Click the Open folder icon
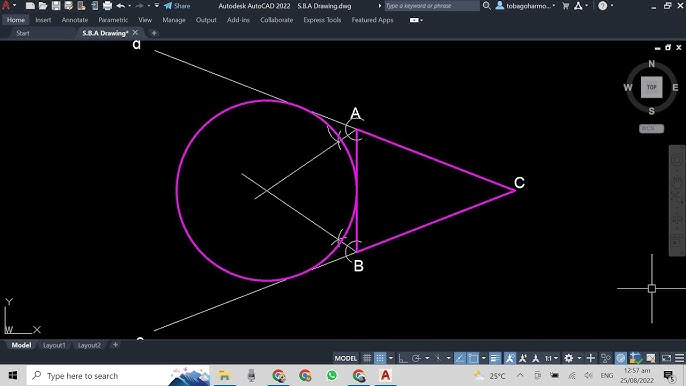 43,6
